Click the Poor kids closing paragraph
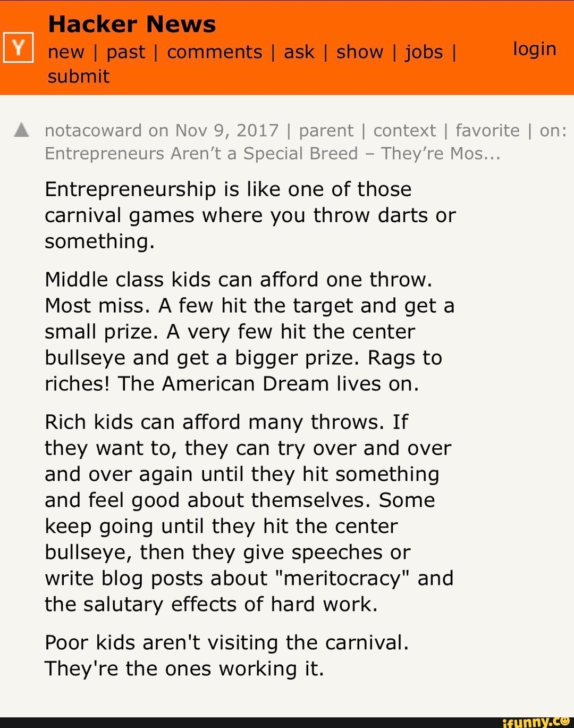The image size is (574, 728). click(226, 655)
